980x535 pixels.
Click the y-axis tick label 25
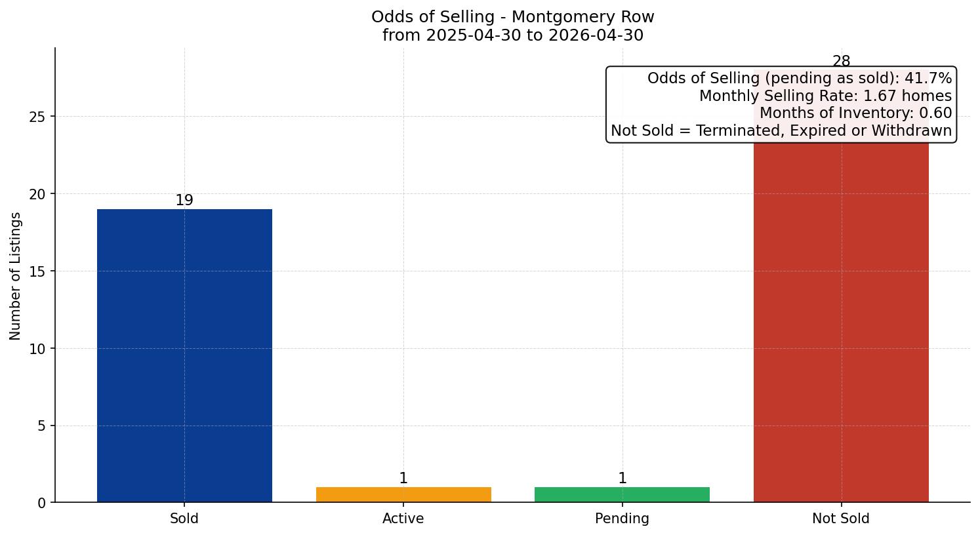point(38,117)
